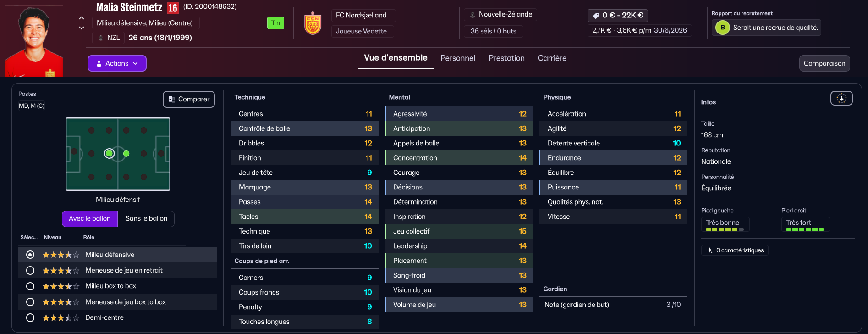Select the Demi-centre role radio button
The image size is (868, 334).
pyautogui.click(x=30, y=317)
